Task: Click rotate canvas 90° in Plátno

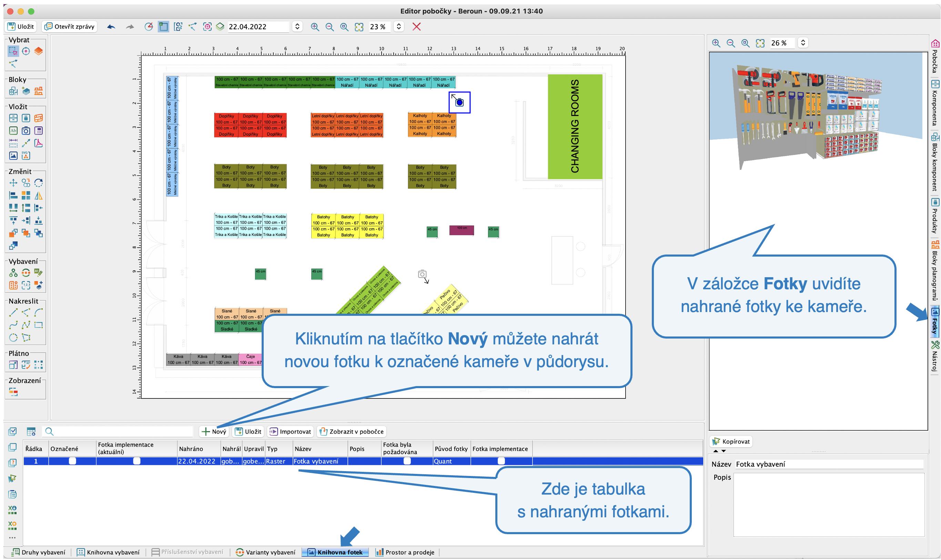Action: [x=26, y=364]
